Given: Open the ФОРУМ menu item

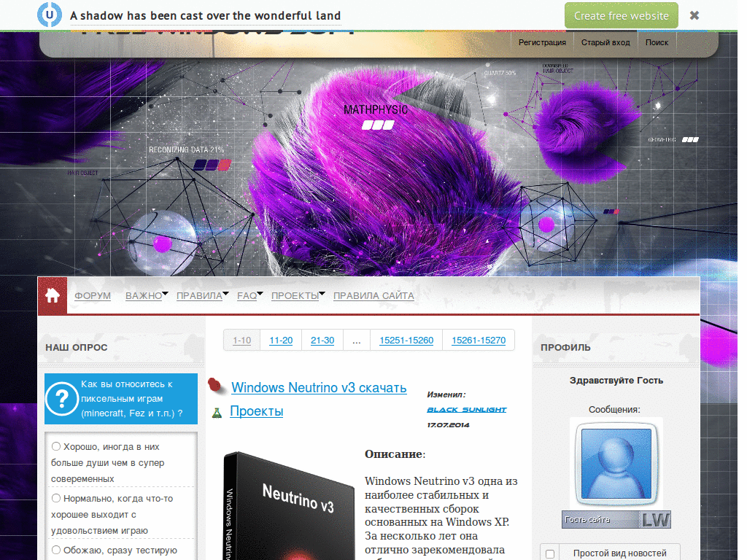Looking at the screenshot, I should pyautogui.click(x=93, y=296).
